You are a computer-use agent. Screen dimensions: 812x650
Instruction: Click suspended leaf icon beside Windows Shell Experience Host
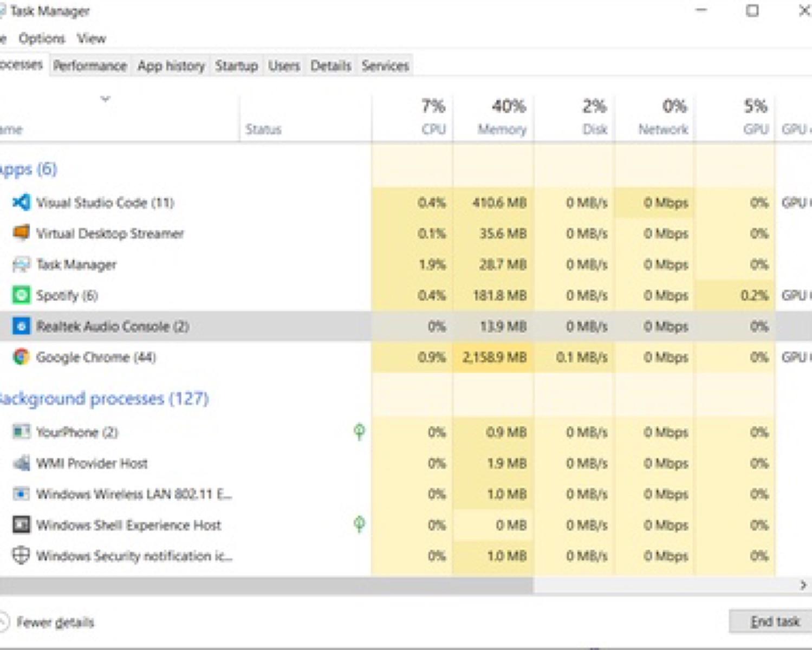click(359, 524)
